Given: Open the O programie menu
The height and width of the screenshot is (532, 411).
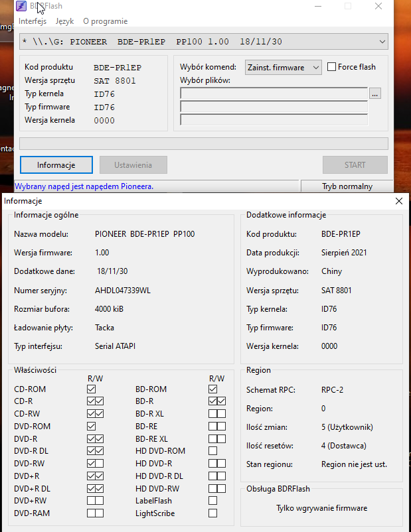Looking at the screenshot, I should [106, 21].
